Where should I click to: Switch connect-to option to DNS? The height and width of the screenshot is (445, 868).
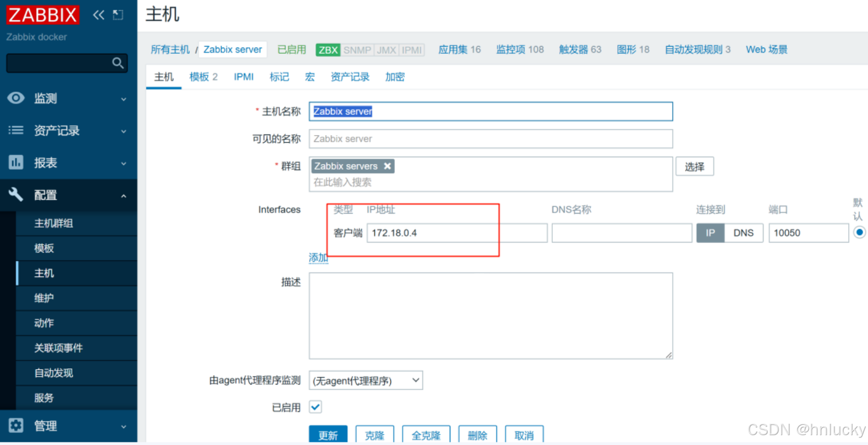click(743, 233)
